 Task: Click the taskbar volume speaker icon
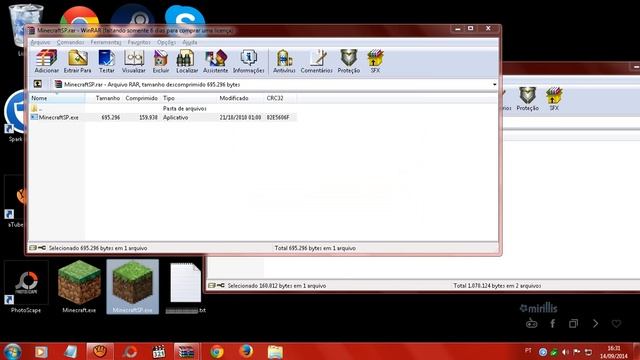click(565, 352)
